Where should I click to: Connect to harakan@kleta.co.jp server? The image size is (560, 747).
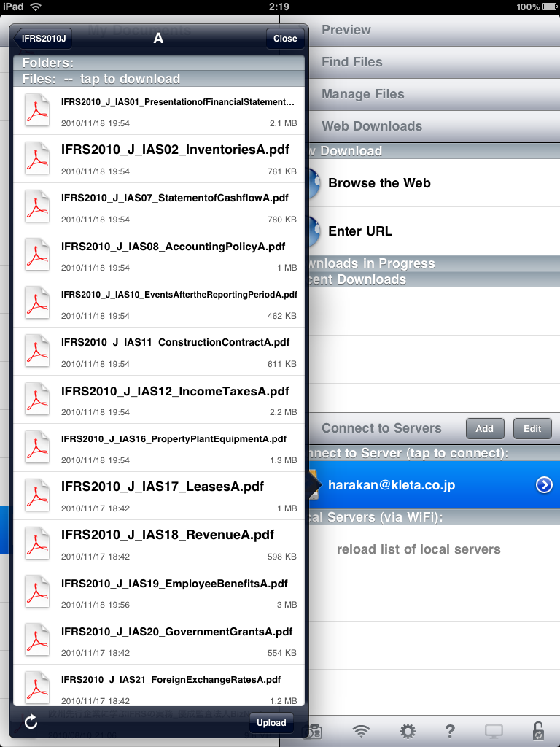[435, 485]
